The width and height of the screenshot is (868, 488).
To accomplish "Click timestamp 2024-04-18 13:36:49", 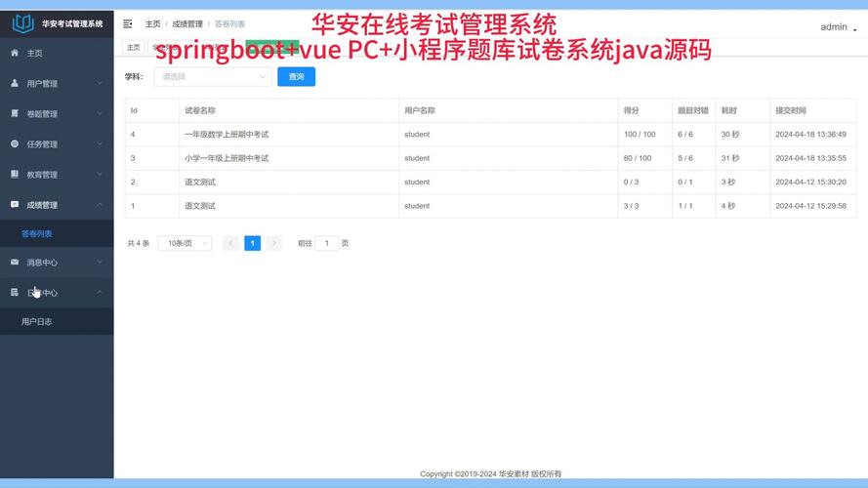I will click(810, 135).
